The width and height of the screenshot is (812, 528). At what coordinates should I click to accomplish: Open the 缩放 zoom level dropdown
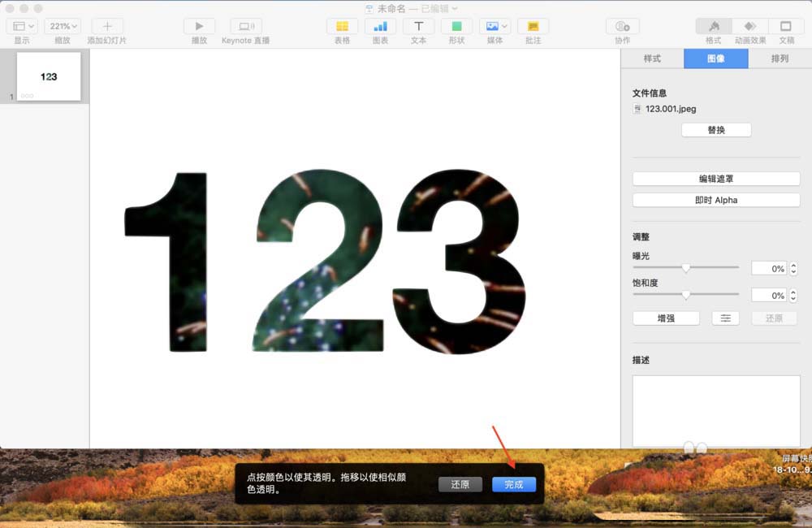point(63,25)
